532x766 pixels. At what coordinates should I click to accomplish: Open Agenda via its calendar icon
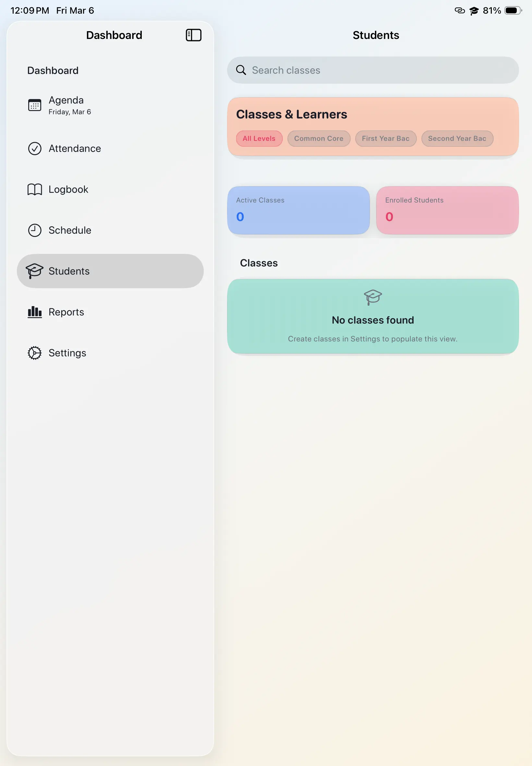[35, 105]
